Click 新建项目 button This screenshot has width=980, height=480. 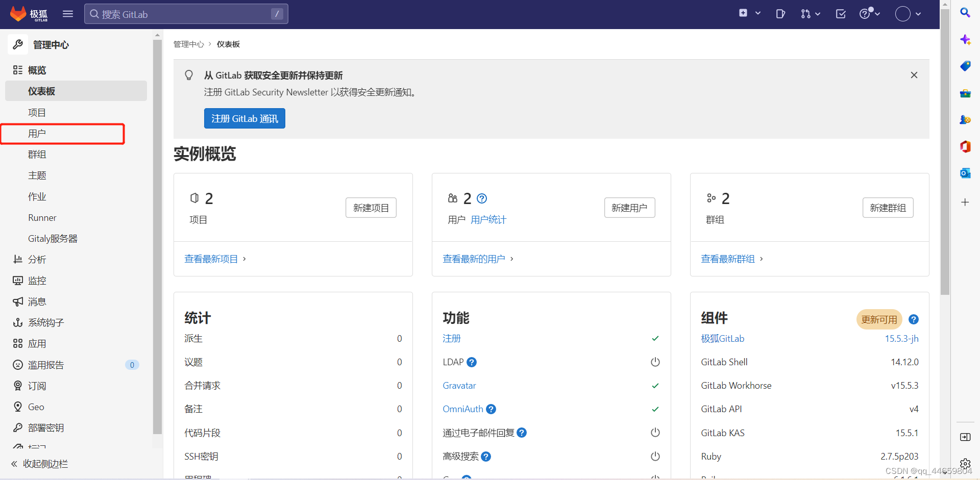click(x=371, y=208)
